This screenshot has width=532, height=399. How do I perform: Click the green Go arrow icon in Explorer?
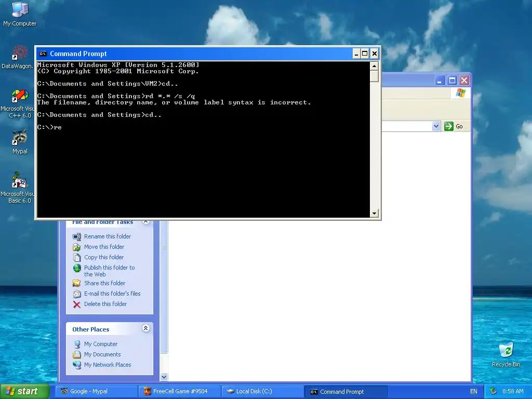[449, 126]
